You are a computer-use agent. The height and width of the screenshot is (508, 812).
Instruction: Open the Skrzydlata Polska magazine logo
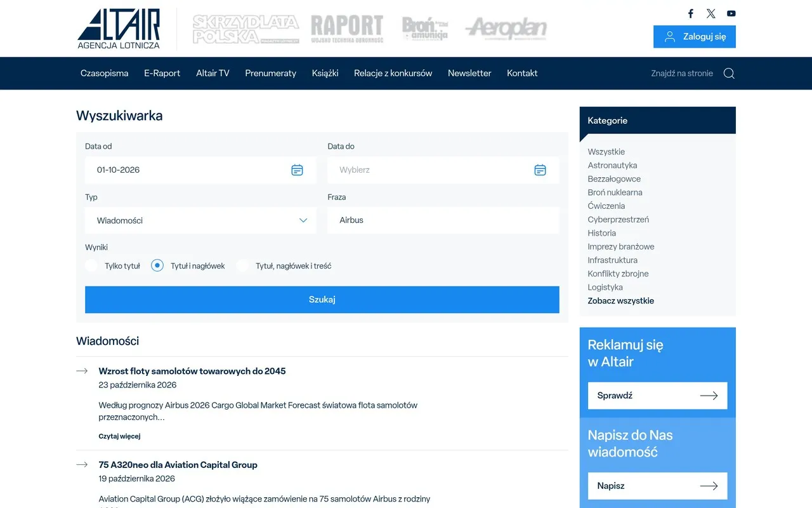point(246,29)
